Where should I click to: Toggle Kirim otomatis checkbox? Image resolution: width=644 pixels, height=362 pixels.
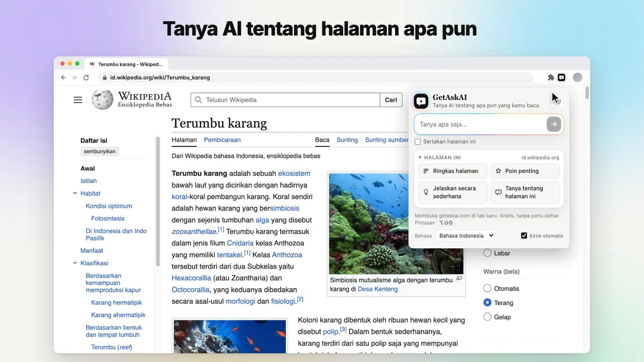point(524,236)
